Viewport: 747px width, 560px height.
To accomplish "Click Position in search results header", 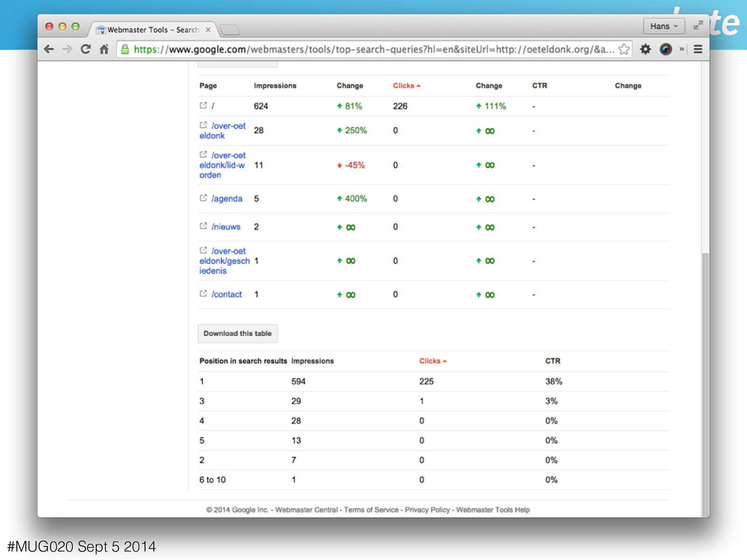I will click(x=243, y=361).
